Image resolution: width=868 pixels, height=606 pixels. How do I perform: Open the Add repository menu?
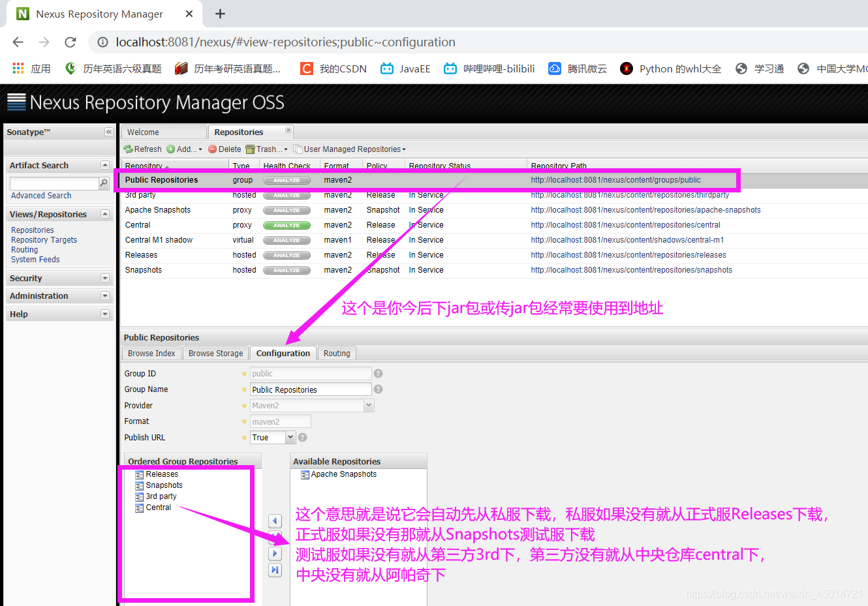184,149
